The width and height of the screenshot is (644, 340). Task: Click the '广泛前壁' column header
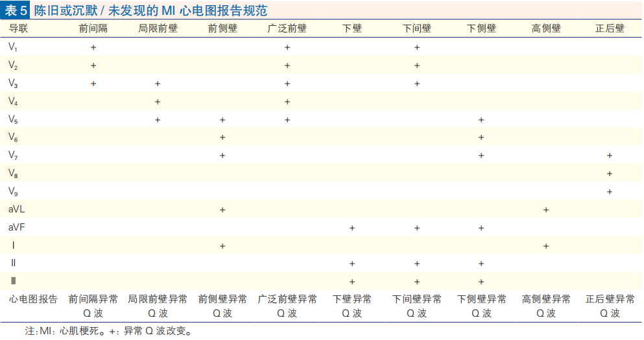click(287, 29)
